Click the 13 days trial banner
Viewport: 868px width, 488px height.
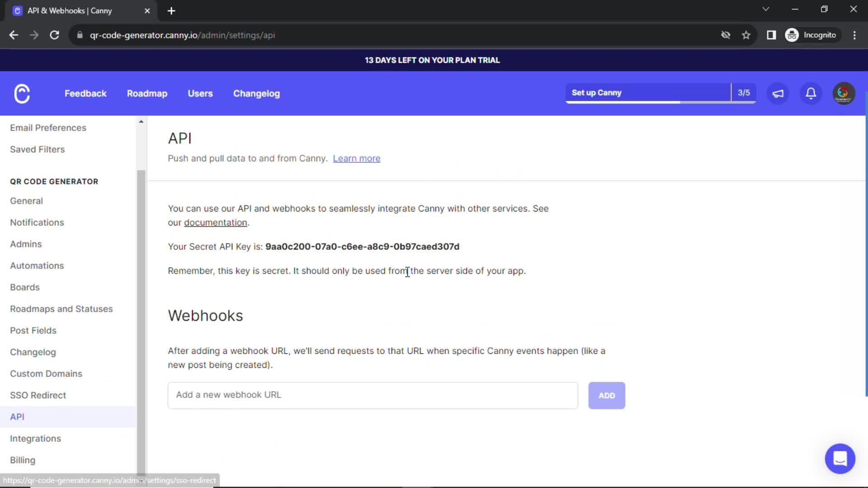434,60
